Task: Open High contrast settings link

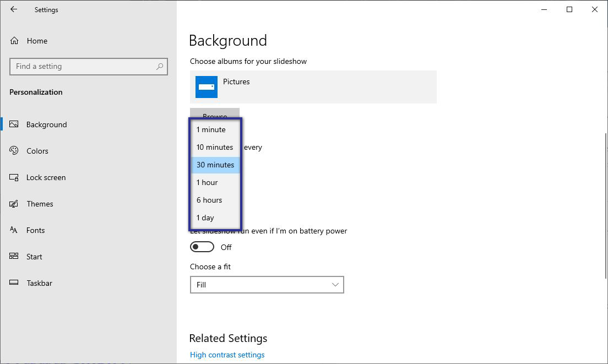Action: click(227, 355)
